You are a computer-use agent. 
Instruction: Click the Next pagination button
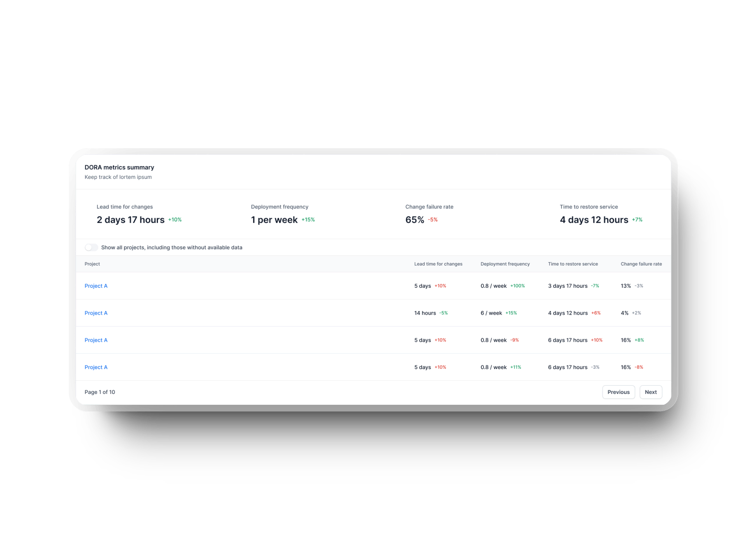click(651, 392)
